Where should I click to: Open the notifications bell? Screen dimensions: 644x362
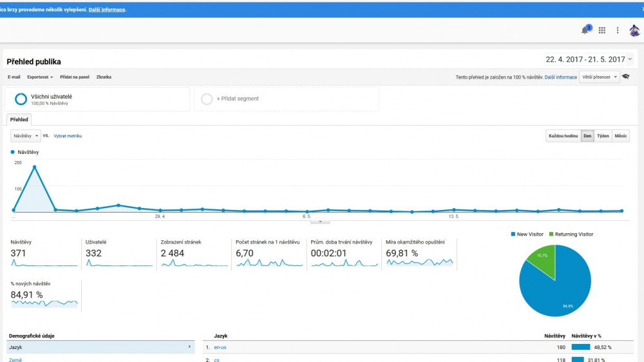tap(585, 30)
